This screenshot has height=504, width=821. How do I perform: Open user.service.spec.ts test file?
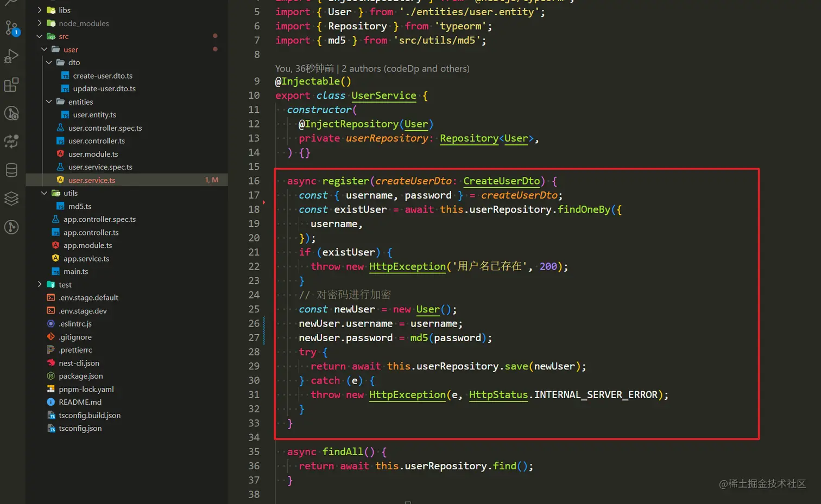[x=100, y=167]
